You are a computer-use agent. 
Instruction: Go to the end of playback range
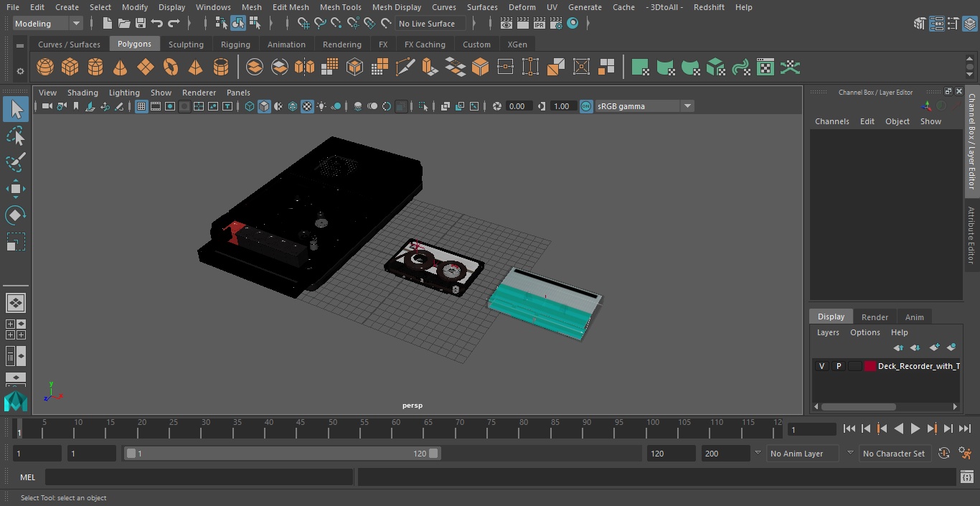(x=965, y=428)
